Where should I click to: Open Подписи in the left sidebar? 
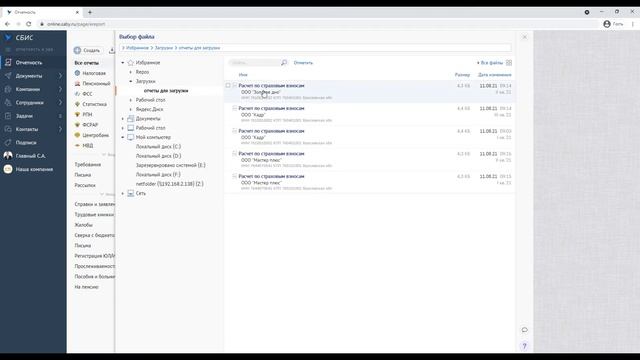pos(26,143)
